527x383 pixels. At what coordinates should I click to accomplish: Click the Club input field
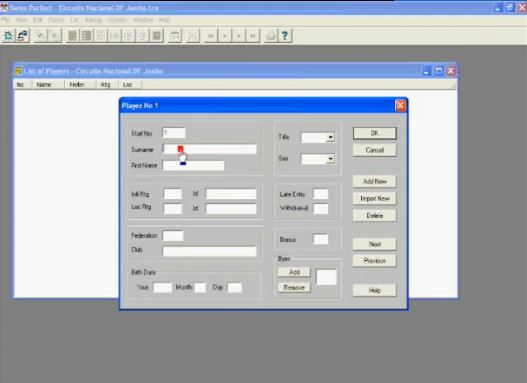210,251
